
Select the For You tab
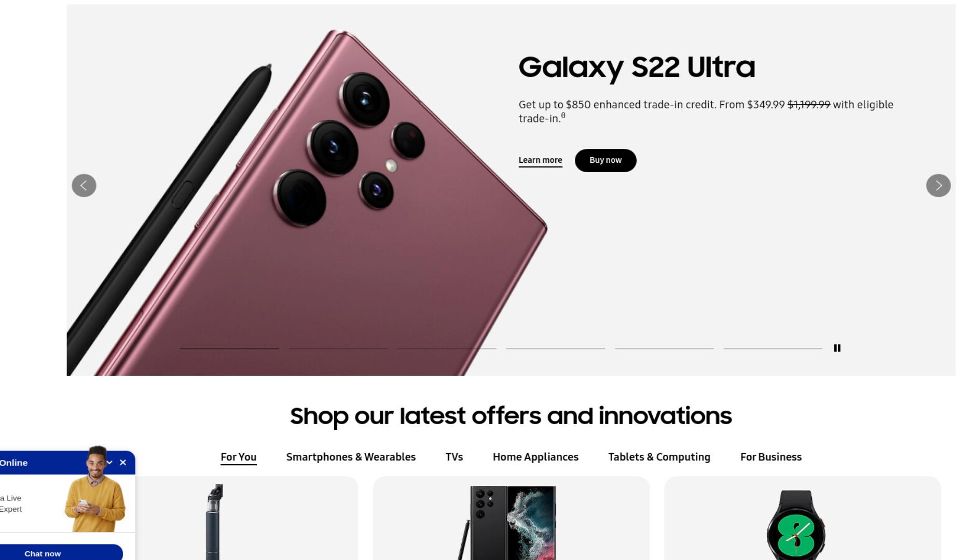[x=238, y=457]
